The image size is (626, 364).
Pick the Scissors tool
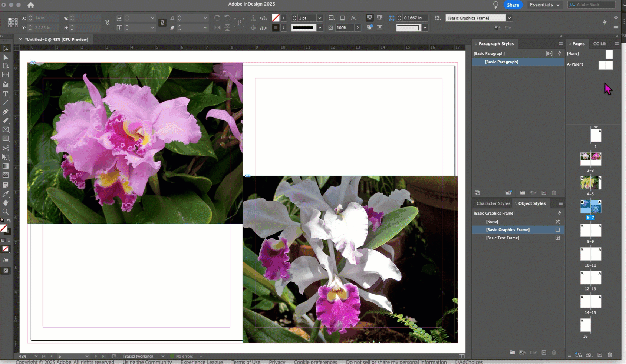click(6, 148)
